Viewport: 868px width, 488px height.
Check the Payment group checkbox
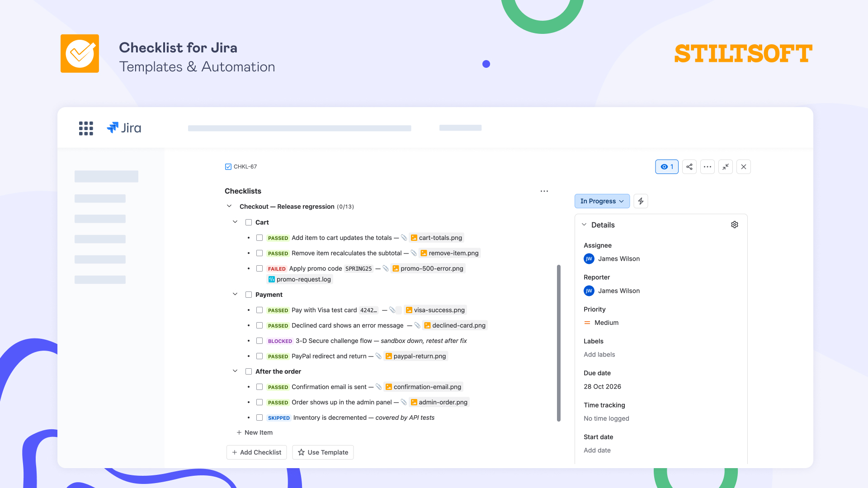coord(249,295)
